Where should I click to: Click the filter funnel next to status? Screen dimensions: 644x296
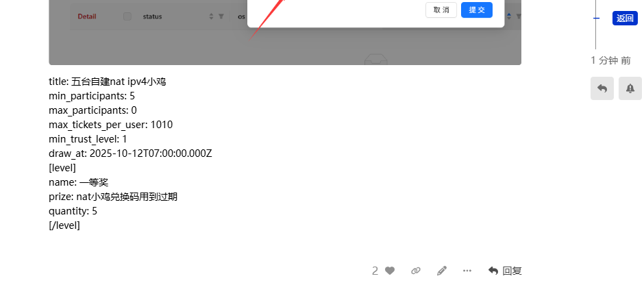tap(221, 16)
